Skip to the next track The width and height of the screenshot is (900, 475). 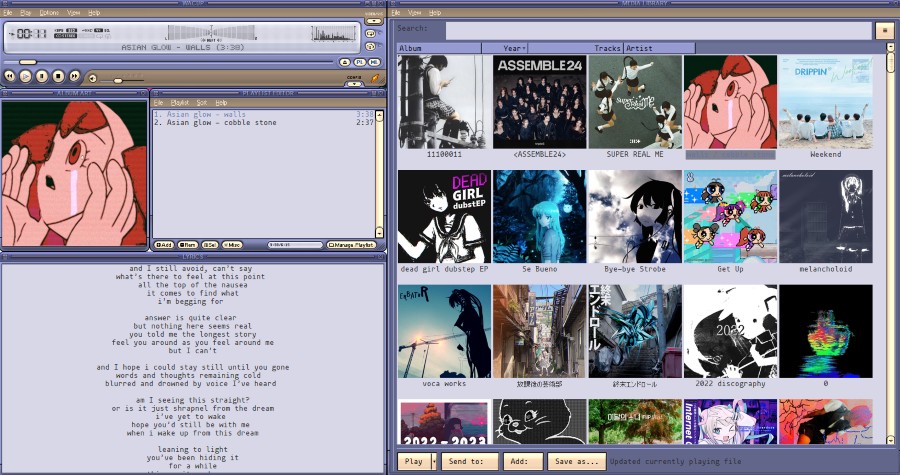pyautogui.click(x=75, y=76)
